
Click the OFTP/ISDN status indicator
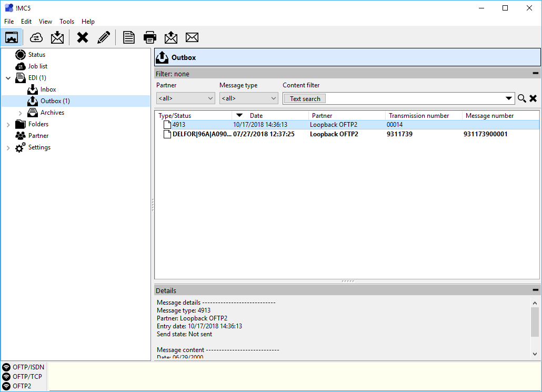pyautogui.click(x=23, y=367)
